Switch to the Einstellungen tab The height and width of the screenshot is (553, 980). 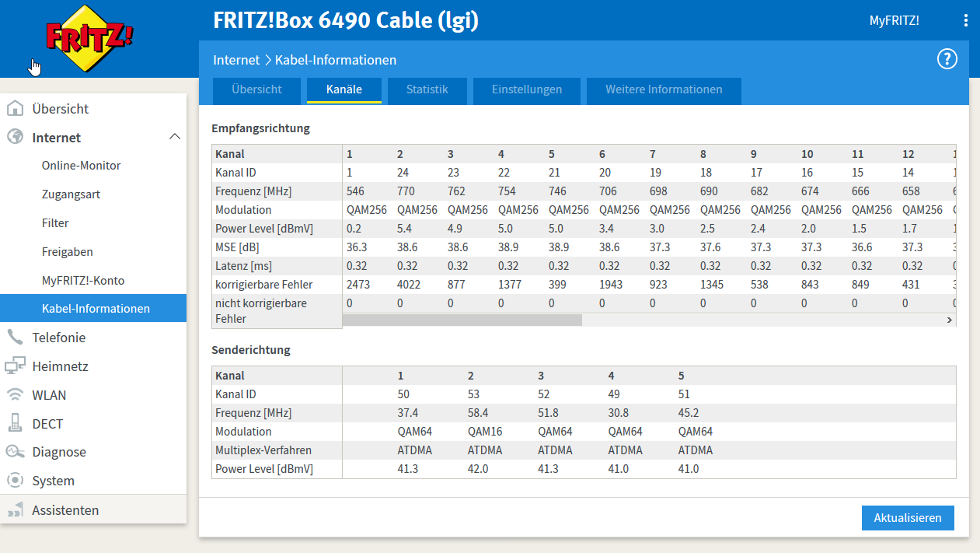click(527, 89)
